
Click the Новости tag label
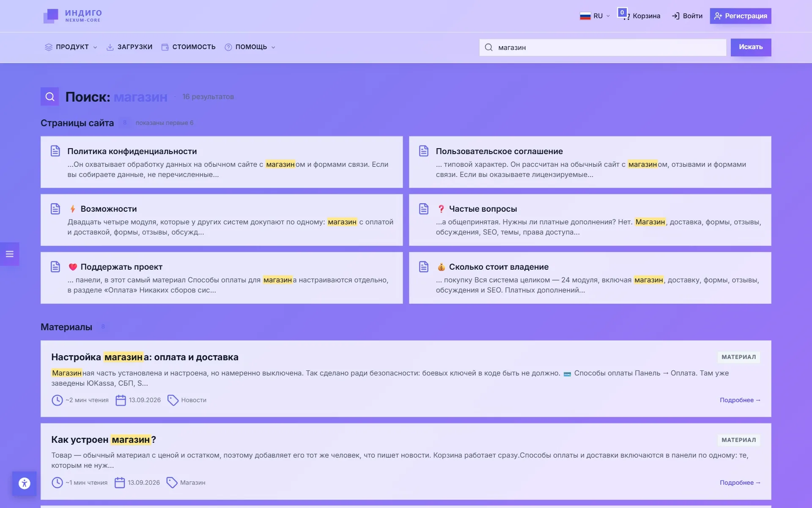point(194,400)
